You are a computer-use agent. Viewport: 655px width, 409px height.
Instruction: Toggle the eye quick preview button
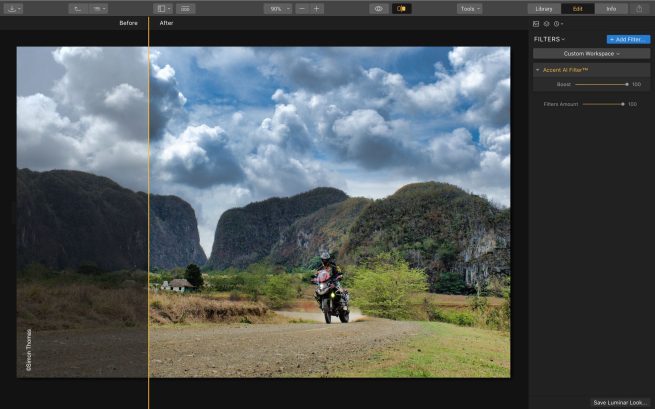click(x=379, y=8)
